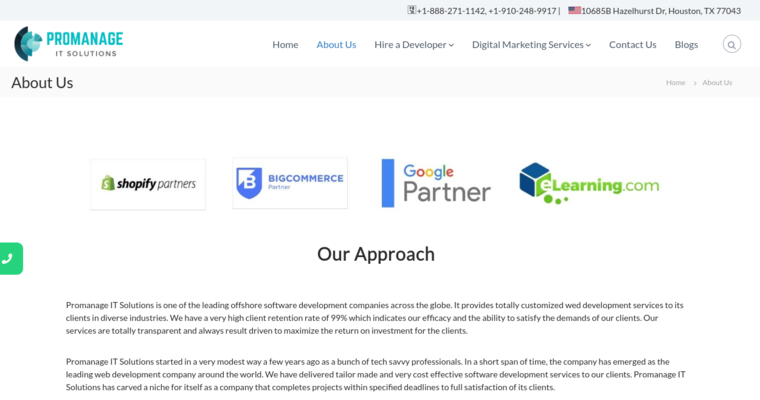The width and height of the screenshot is (760, 400).
Task: Click the phone icon in top bar
Action: tap(411, 11)
